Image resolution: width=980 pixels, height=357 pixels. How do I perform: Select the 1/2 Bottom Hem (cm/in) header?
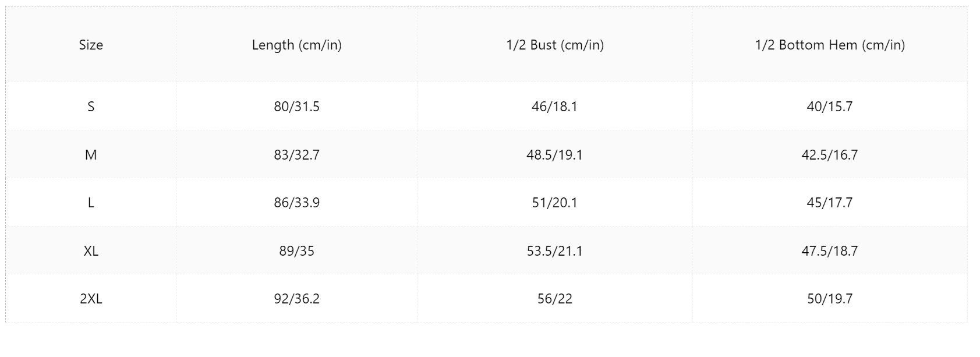point(830,45)
